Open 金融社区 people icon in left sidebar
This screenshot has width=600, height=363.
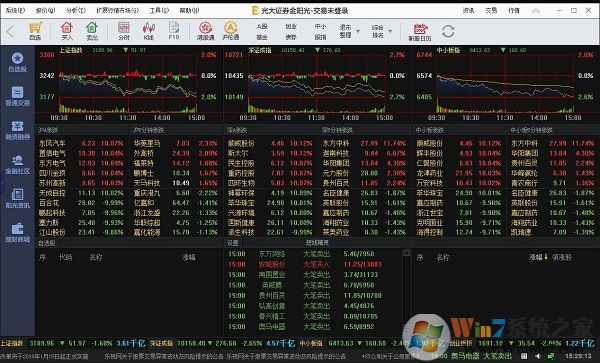pos(17,164)
